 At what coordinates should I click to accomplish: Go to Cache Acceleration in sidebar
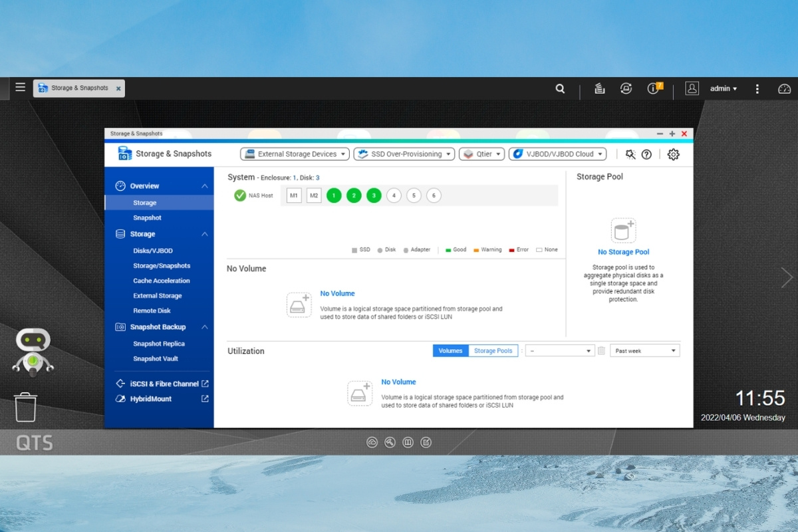click(161, 281)
